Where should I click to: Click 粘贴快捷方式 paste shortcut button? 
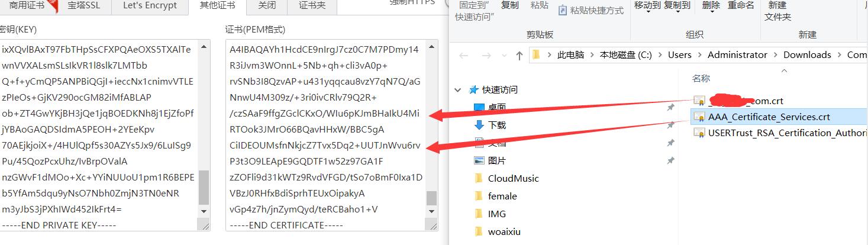pyautogui.click(x=591, y=11)
